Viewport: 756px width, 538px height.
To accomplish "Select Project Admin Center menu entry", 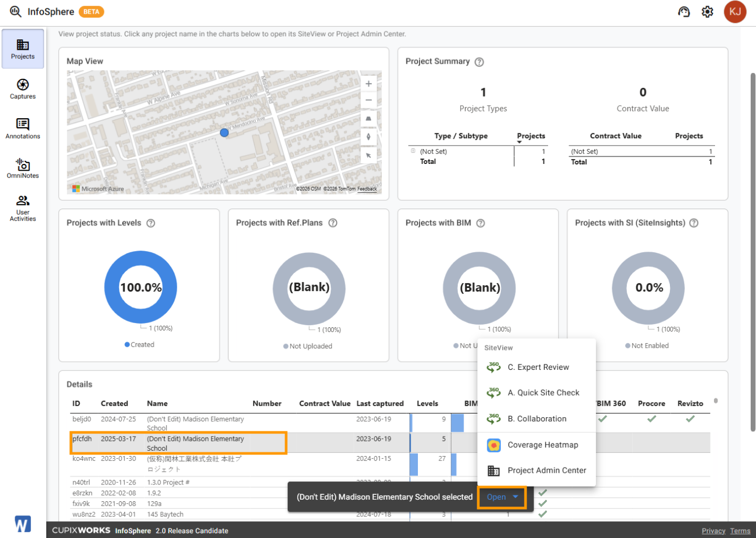I will [x=537, y=471].
